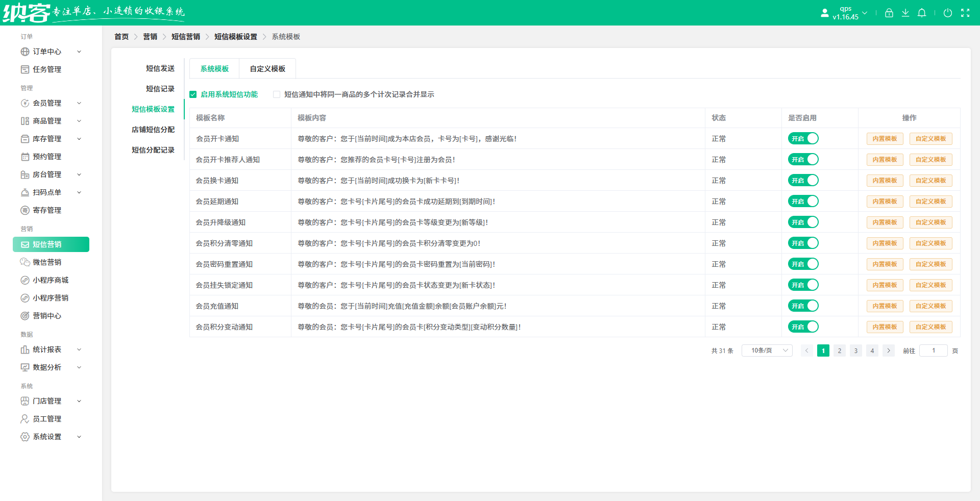Expand the 订单中心 chevron
Screen dimensions: 980x501
click(x=79, y=52)
